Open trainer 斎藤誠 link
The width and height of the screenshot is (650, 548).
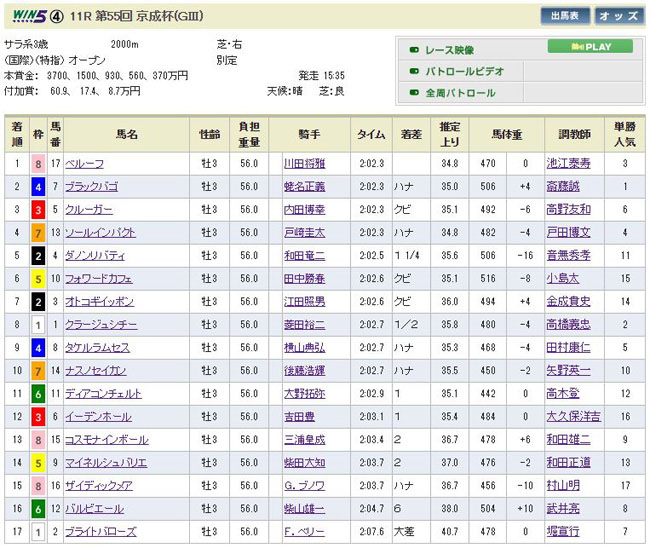[564, 185]
